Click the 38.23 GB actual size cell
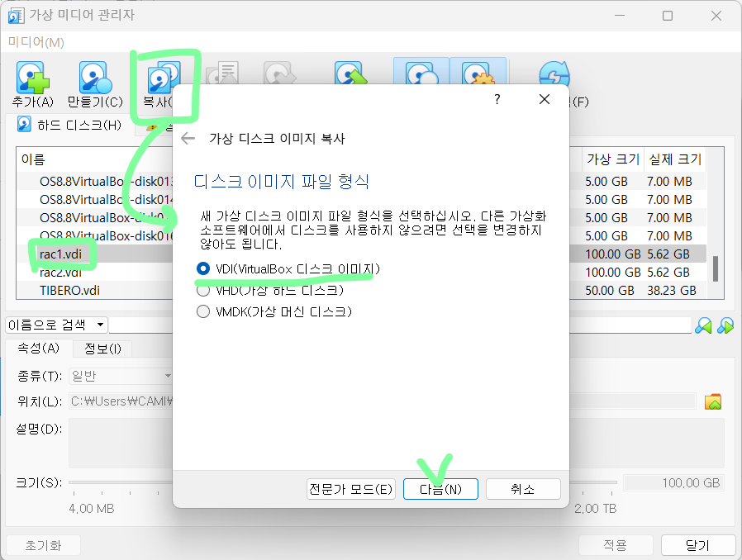Image resolution: width=742 pixels, height=560 pixels. pyautogui.click(x=672, y=291)
